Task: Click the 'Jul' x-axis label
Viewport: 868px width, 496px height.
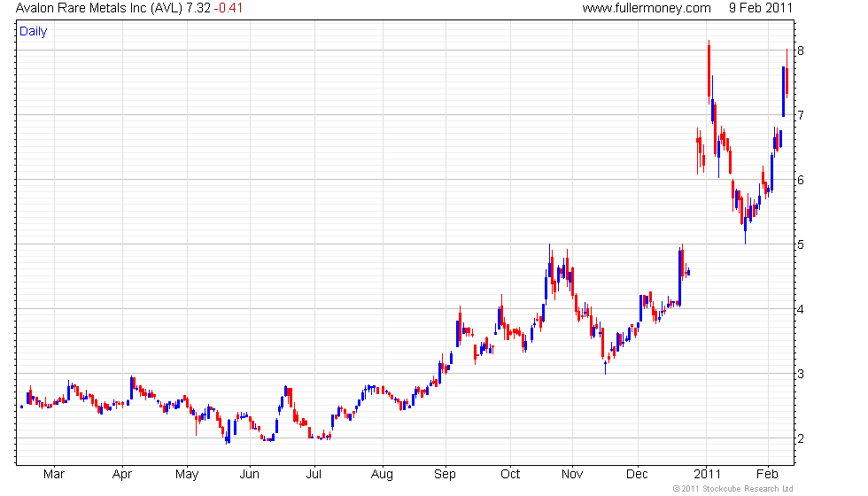Action: [x=314, y=475]
